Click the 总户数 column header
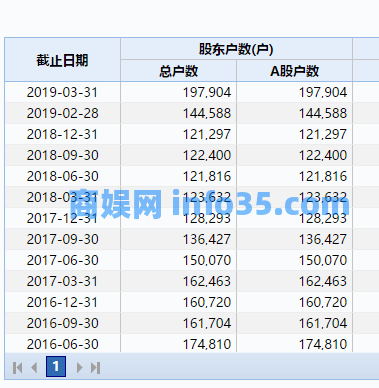 pyautogui.click(x=179, y=71)
